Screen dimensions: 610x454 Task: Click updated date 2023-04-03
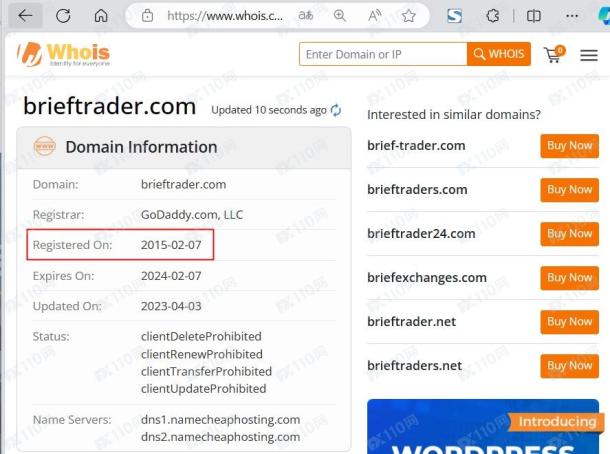coord(171,306)
